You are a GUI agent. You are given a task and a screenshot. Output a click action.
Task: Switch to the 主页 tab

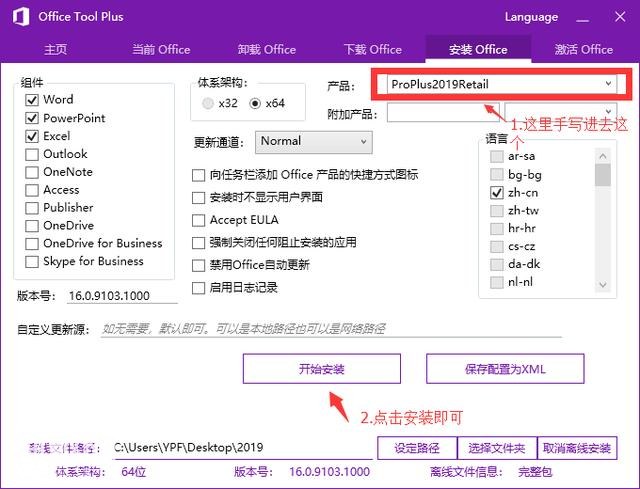[x=56, y=49]
